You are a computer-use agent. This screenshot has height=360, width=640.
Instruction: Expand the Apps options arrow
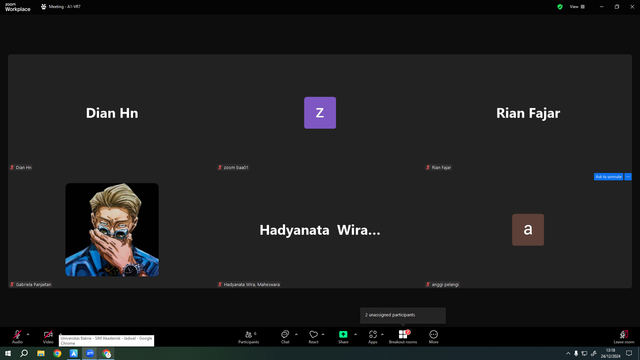[x=382, y=334]
